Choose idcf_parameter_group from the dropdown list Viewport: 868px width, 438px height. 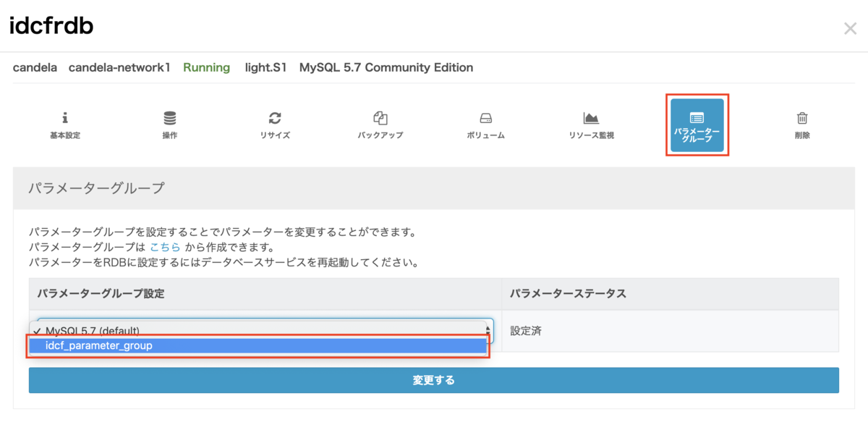pos(258,345)
